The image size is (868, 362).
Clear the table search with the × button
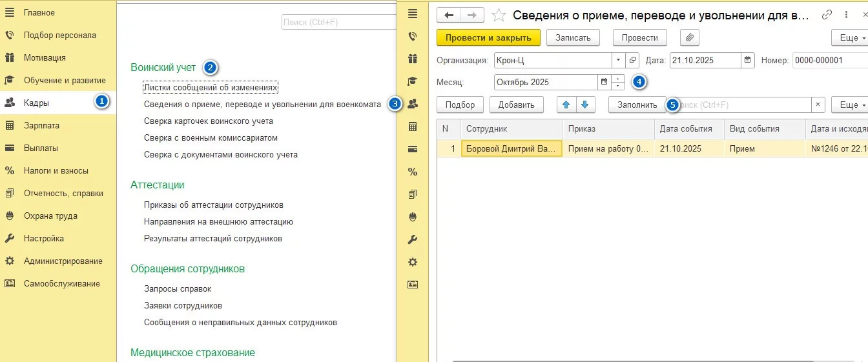tap(818, 105)
